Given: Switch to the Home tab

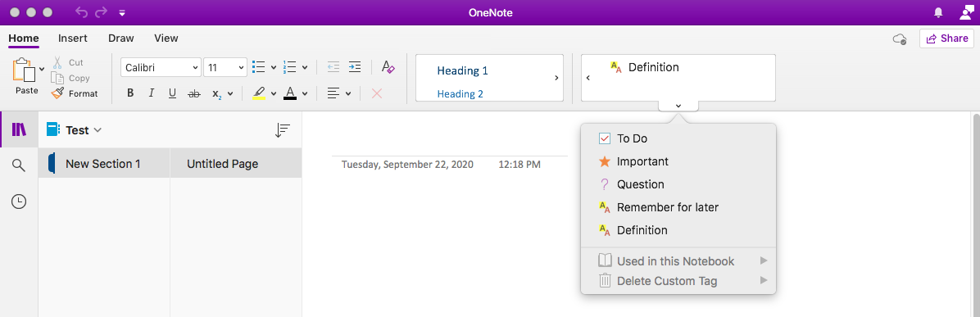Looking at the screenshot, I should click(x=24, y=38).
